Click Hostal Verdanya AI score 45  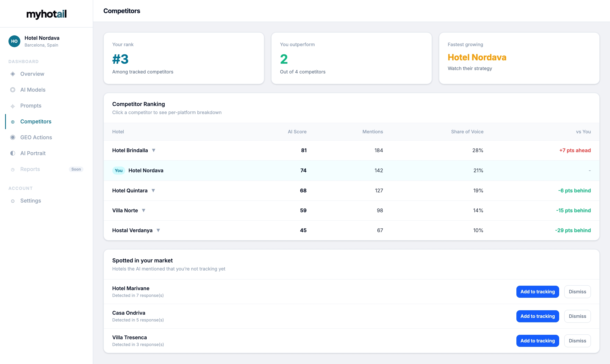[303, 230]
